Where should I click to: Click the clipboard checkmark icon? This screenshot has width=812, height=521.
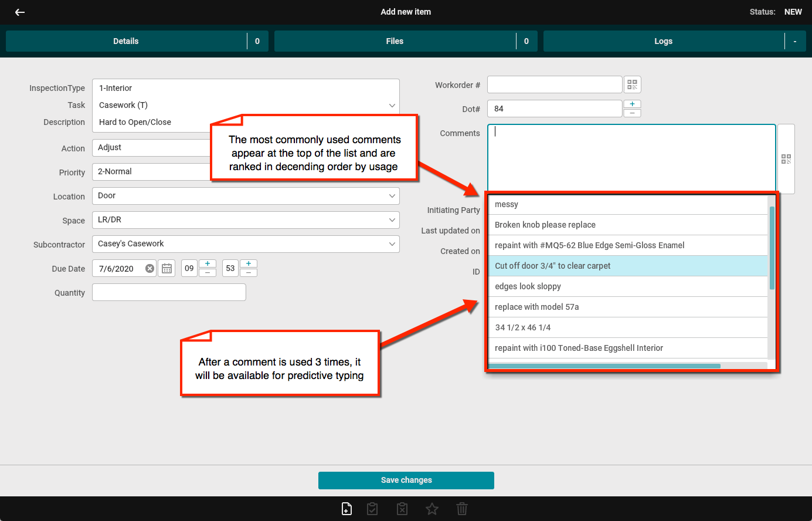click(372, 509)
